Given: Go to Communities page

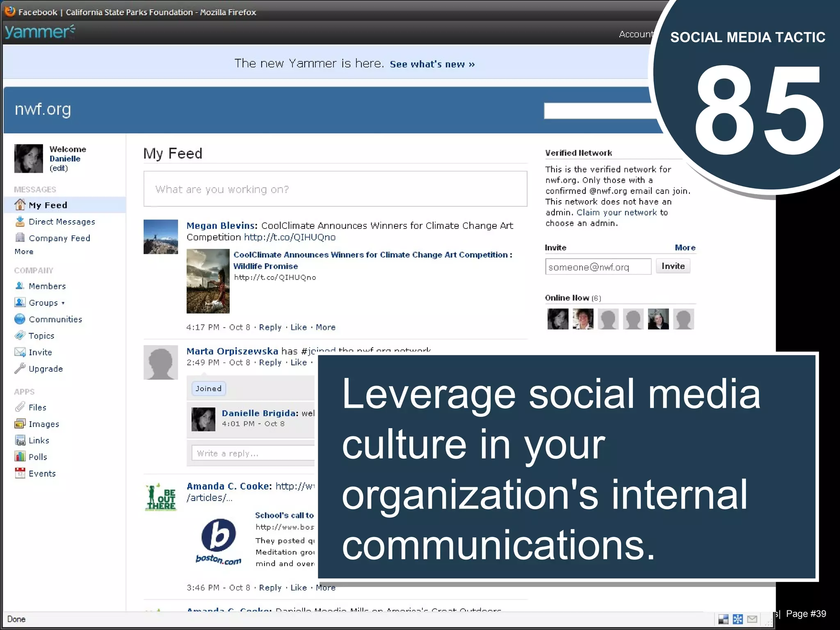Looking at the screenshot, I should (55, 319).
